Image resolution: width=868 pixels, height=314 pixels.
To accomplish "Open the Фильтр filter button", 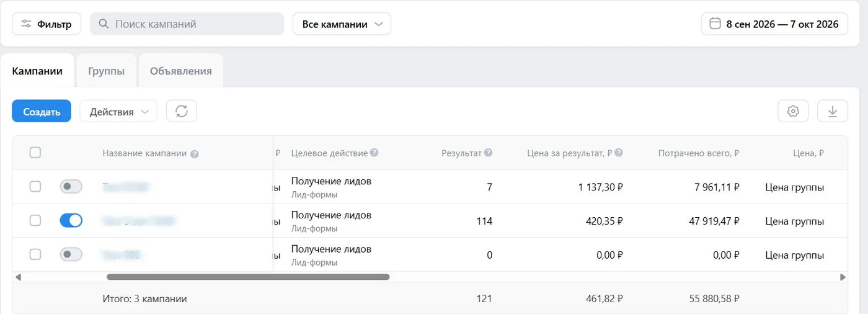I will tap(46, 24).
